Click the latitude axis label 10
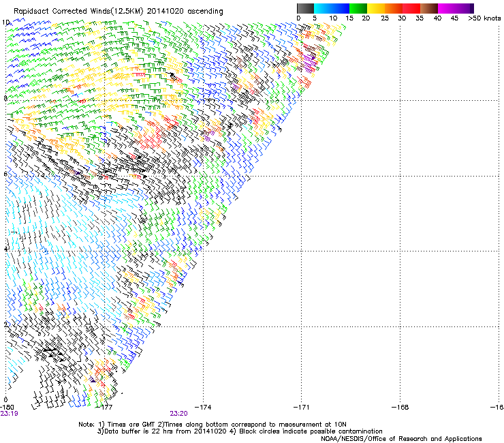Viewport: 504px width, 443px height. tap(5, 22)
